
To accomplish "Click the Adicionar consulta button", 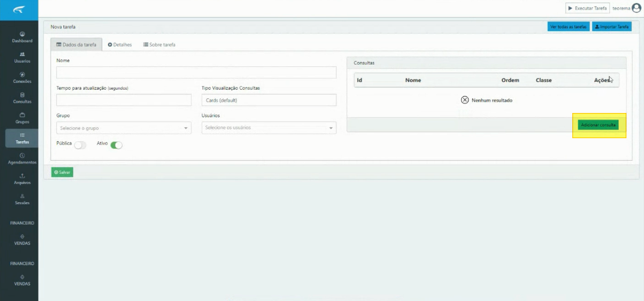I will click(x=598, y=125).
